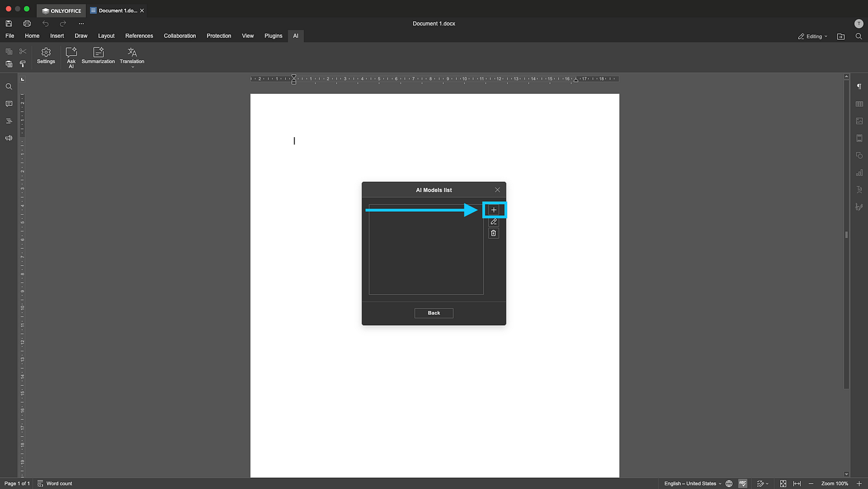Open Find search in left sidebar
The image size is (868, 489).
[x=9, y=87]
